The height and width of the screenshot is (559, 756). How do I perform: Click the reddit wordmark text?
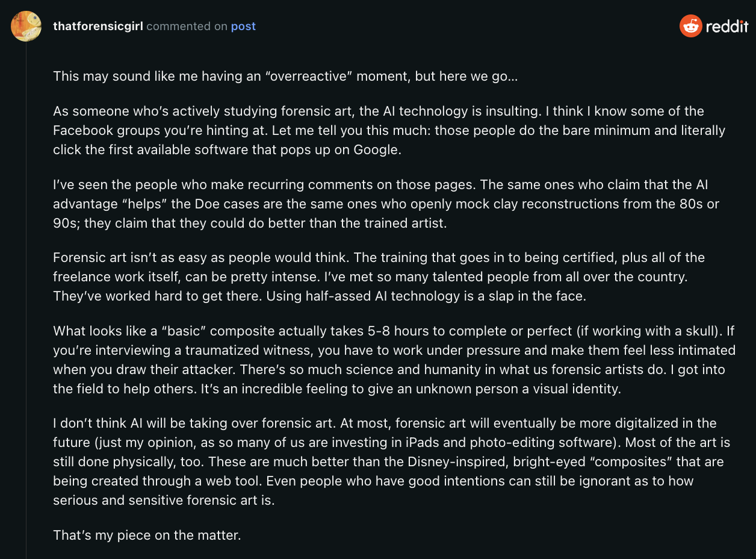[x=727, y=26]
